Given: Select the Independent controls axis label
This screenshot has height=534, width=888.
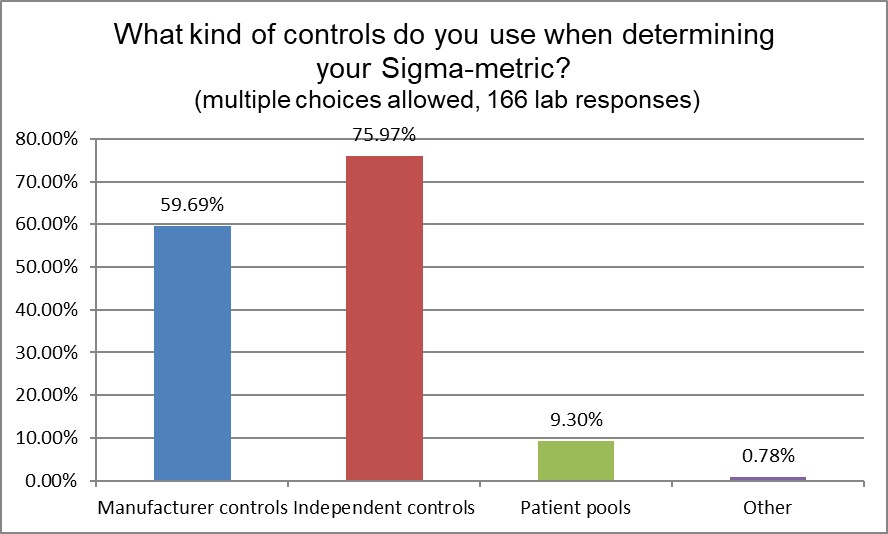Looking at the screenshot, I should [x=384, y=508].
